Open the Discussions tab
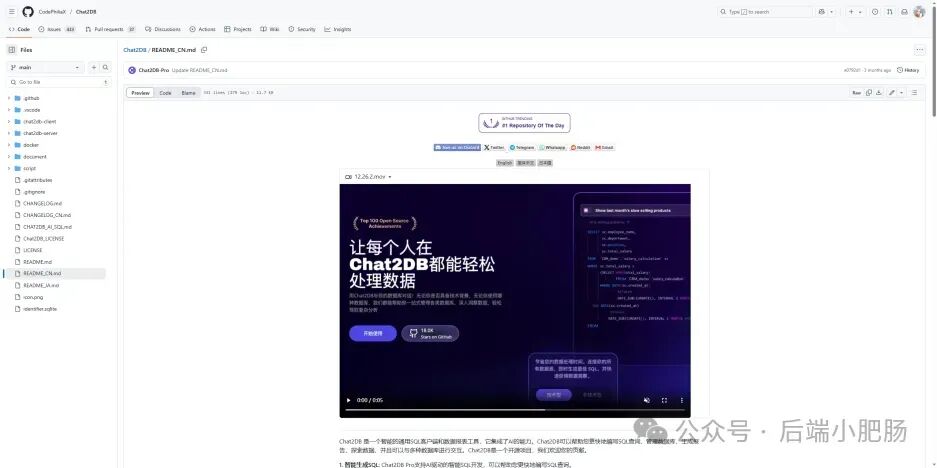This screenshot has height=468, width=937. coord(163,29)
